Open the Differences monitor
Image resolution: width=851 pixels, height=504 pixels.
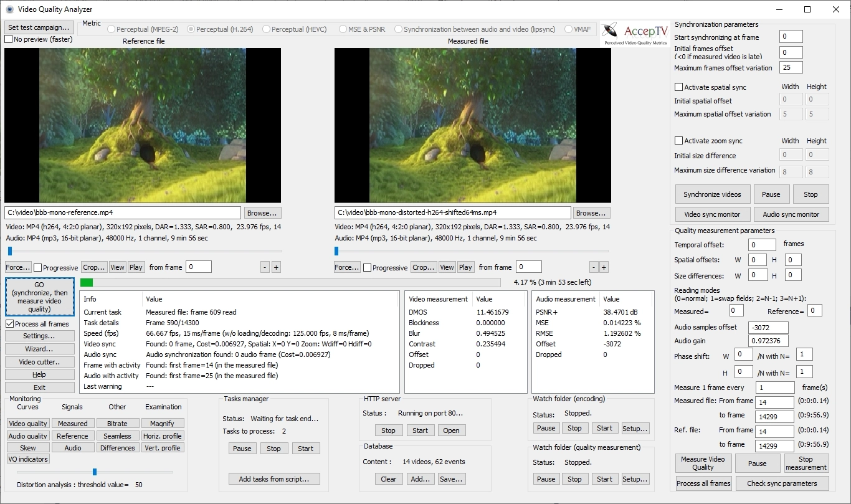(118, 448)
